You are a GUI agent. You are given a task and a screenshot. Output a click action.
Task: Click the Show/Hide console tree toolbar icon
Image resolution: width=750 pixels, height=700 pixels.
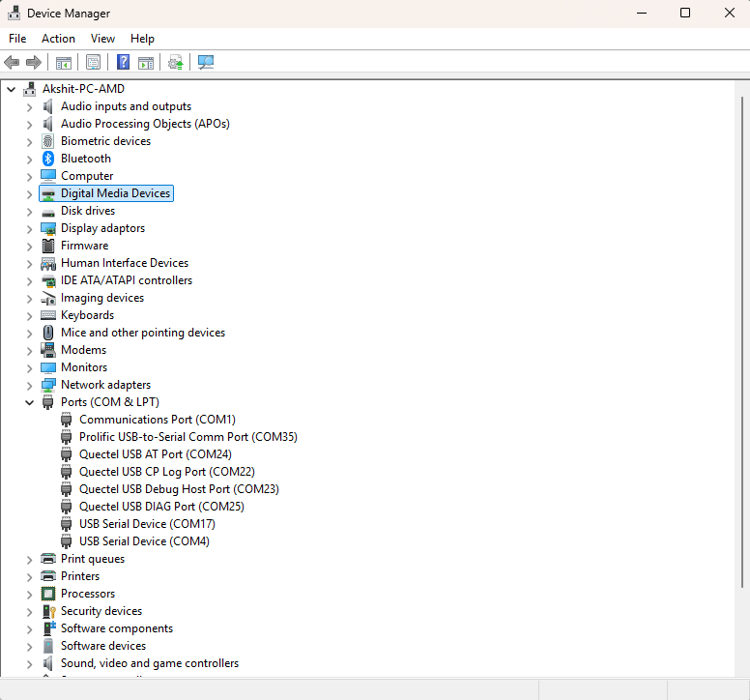(63, 63)
